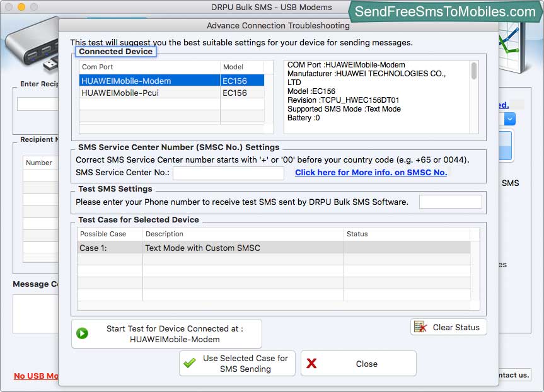Click the green play icon for Start Test

(82, 333)
